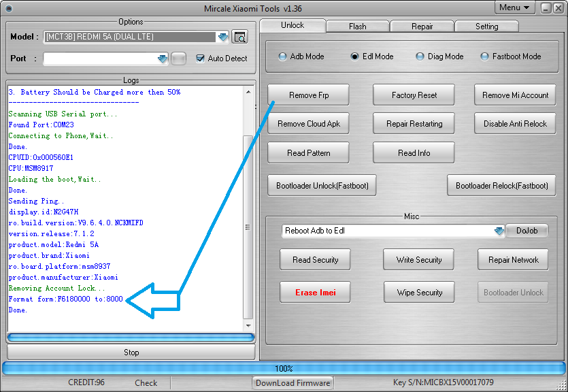Click log line 'CPU:MSM8917'
The width and height of the screenshot is (568, 392).
[31, 168]
